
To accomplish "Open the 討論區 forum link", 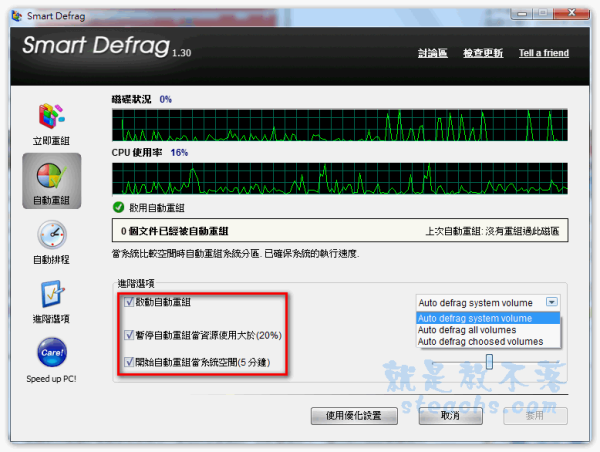I will pos(432,53).
